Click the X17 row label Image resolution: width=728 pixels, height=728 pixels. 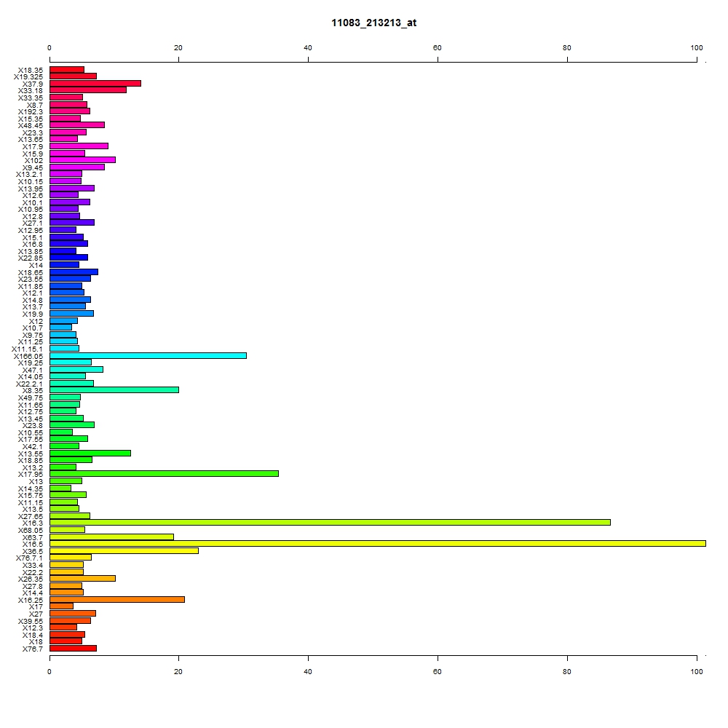[36, 607]
